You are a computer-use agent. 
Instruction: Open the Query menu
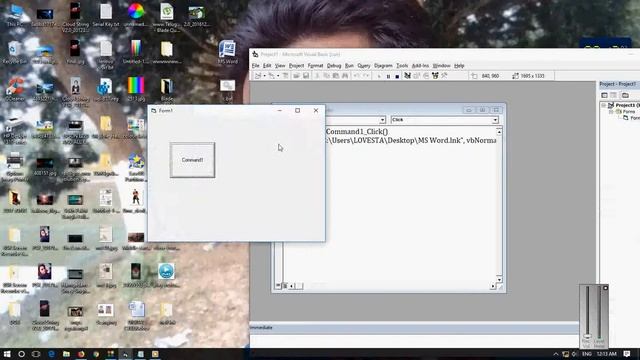click(x=364, y=66)
